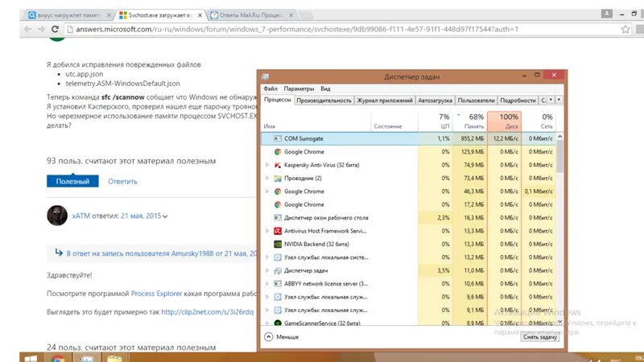Sort by the Имя column header
This screenshot has width=644, height=362.
pyautogui.click(x=316, y=121)
